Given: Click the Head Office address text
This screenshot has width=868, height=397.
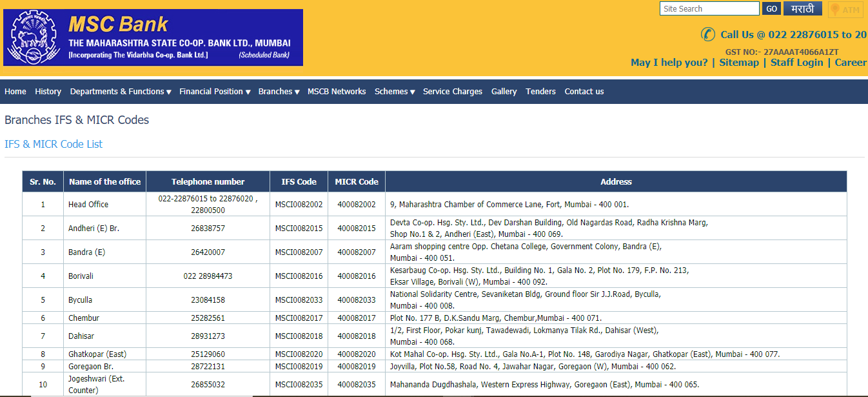Looking at the screenshot, I should click(x=509, y=205).
